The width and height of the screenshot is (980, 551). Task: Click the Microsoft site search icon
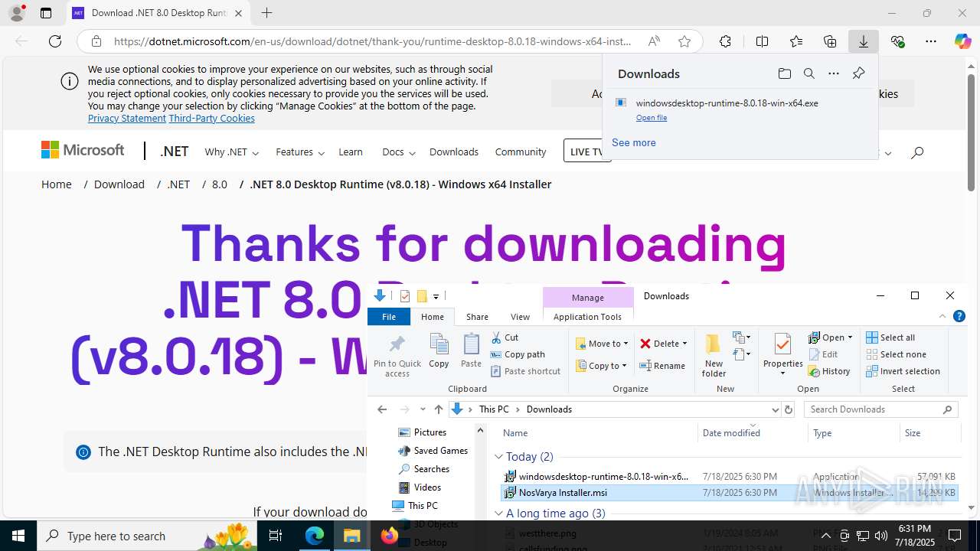pyautogui.click(x=917, y=152)
